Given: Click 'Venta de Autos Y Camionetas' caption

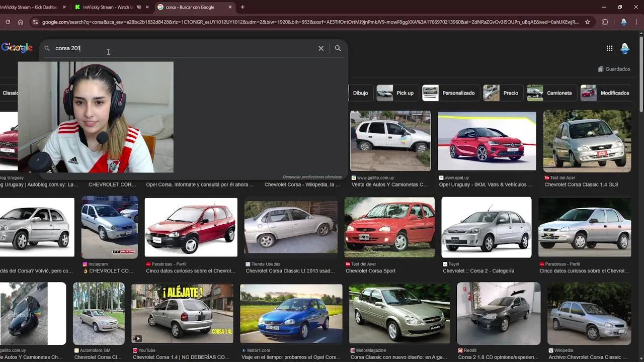Looking at the screenshot, I should click(389, 185).
